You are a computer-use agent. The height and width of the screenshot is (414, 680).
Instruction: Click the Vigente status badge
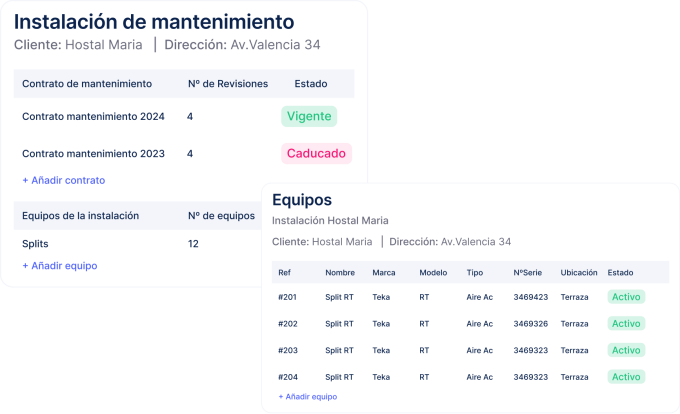(309, 116)
